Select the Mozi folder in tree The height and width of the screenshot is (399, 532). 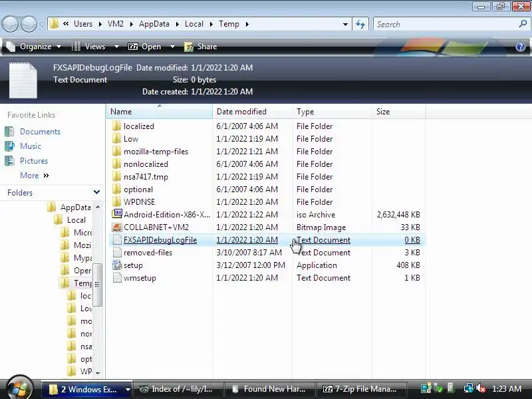[82, 245]
